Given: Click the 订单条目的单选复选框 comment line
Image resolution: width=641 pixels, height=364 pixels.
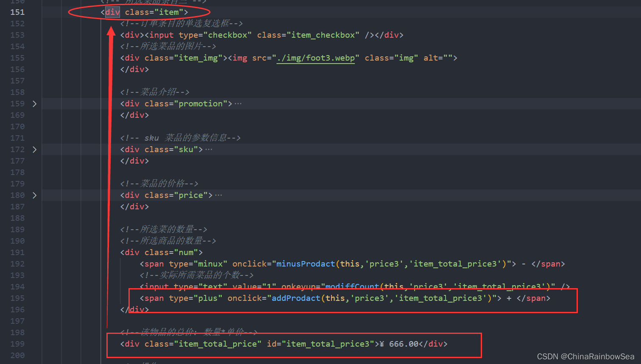Looking at the screenshot, I should pyautogui.click(x=181, y=24).
